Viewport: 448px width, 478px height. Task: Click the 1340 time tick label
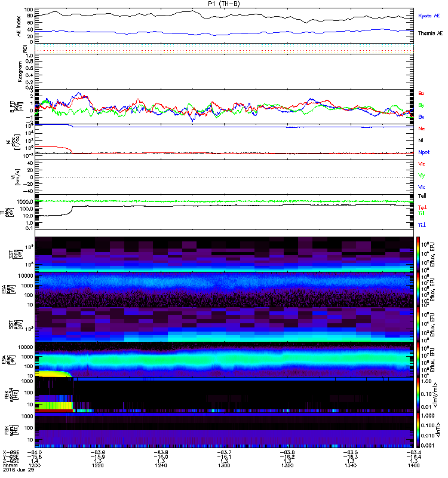pyautogui.click(x=351, y=465)
